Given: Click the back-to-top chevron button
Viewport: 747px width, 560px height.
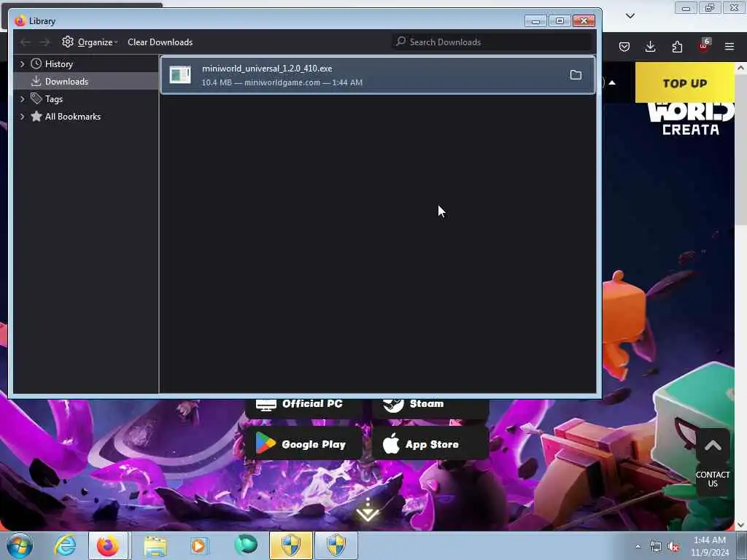Looking at the screenshot, I should [x=713, y=446].
